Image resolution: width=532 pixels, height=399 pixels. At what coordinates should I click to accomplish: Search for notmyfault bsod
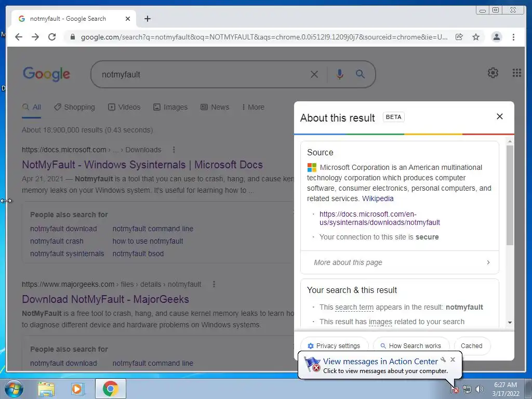pos(138,254)
